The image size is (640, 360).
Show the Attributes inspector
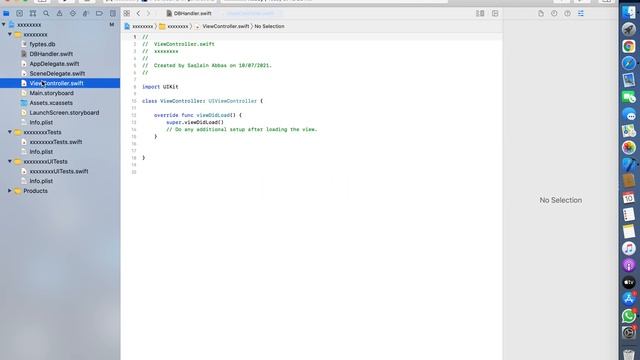click(581, 13)
